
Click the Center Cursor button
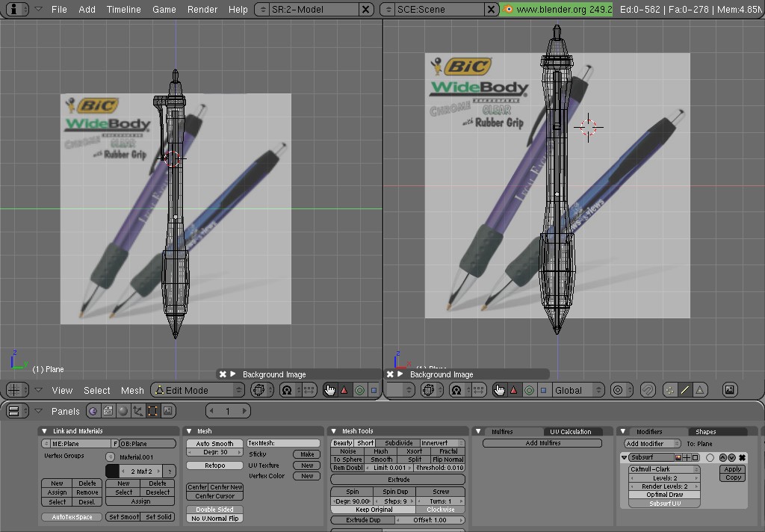[x=214, y=496]
